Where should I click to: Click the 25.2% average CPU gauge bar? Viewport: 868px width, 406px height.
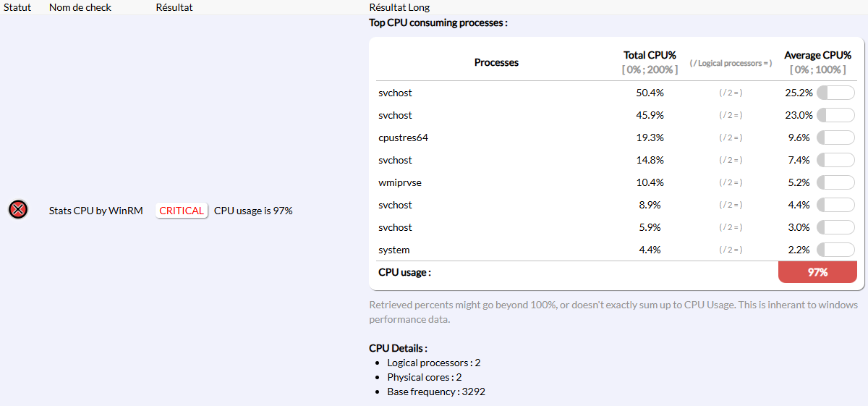coord(835,93)
